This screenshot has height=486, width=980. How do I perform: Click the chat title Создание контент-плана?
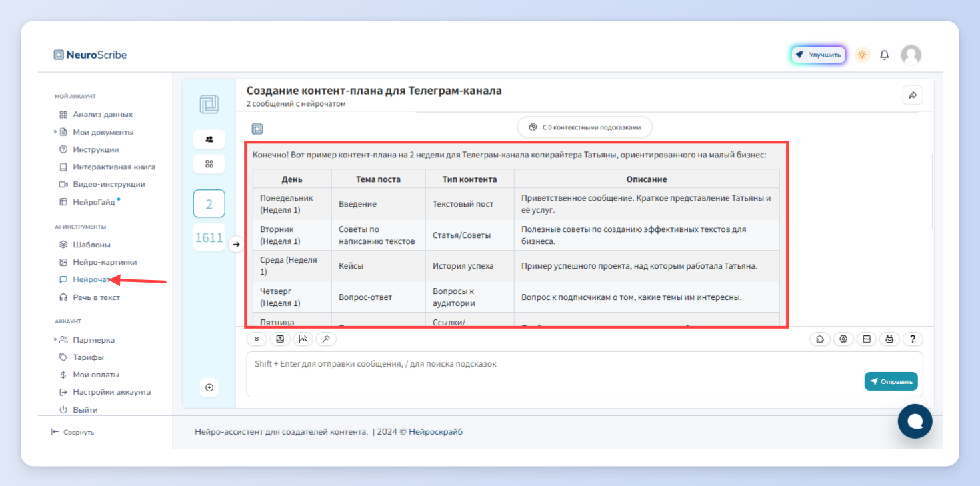(374, 91)
